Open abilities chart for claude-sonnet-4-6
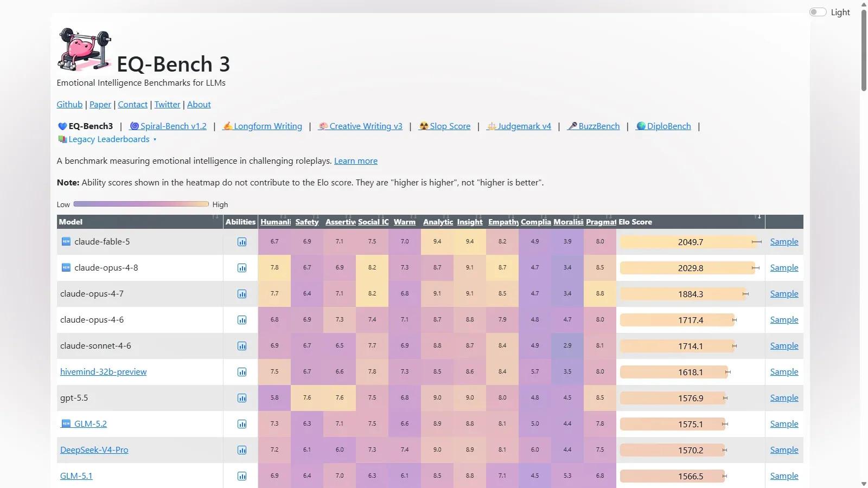The width and height of the screenshot is (868, 488). pyautogui.click(x=242, y=346)
